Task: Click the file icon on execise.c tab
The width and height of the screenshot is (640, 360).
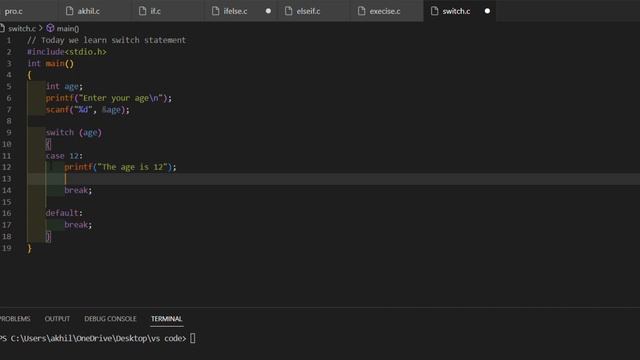Action: coord(362,11)
